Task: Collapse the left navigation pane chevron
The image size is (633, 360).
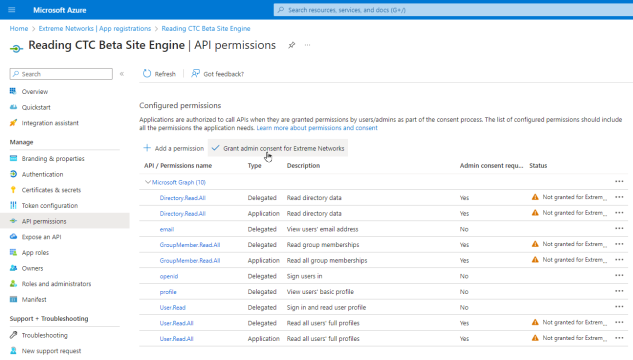Action: pyautogui.click(x=122, y=74)
